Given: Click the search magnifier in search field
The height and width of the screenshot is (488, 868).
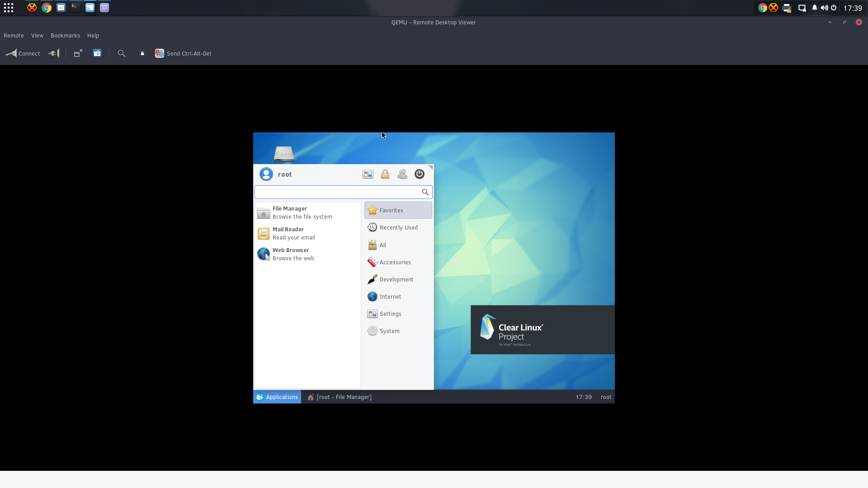Looking at the screenshot, I should click(425, 192).
